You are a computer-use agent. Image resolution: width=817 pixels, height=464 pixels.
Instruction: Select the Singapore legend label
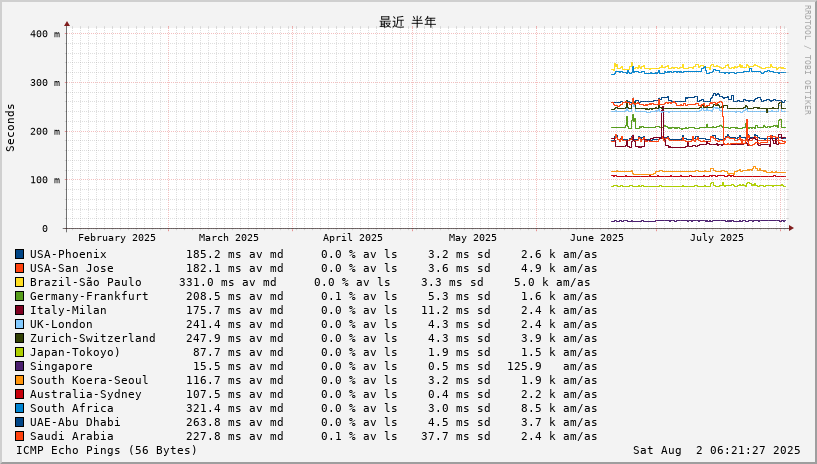(61, 367)
